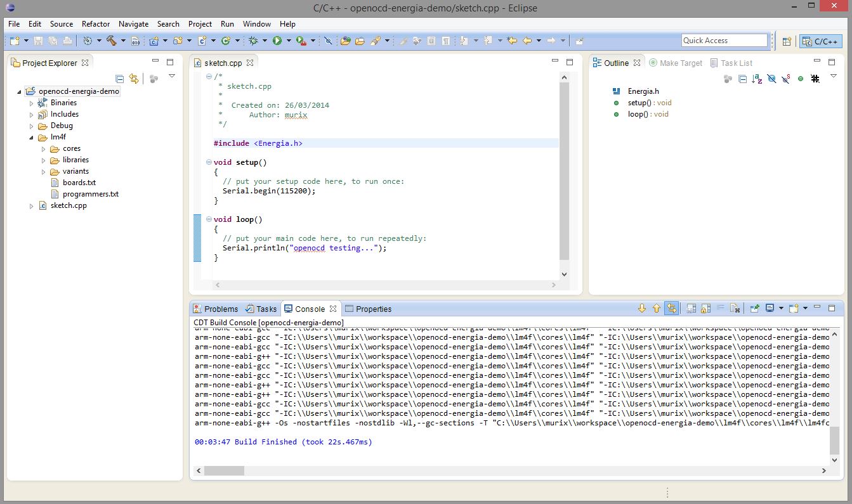Collapse the setup() function fold marker
The width and height of the screenshot is (852, 504).
(x=209, y=162)
